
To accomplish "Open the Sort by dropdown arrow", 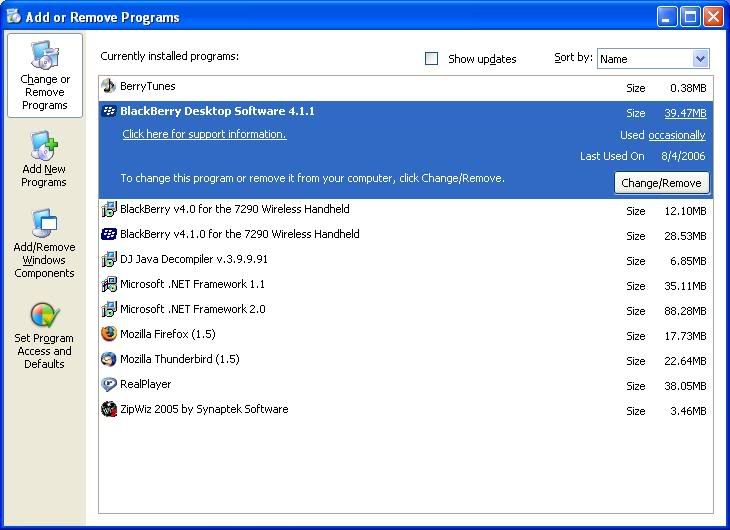I will pyautogui.click(x=700, y=59).
